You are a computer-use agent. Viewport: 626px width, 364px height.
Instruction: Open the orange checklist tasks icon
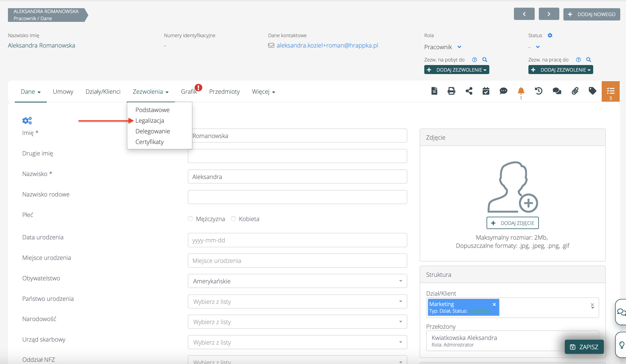point(610,91)
